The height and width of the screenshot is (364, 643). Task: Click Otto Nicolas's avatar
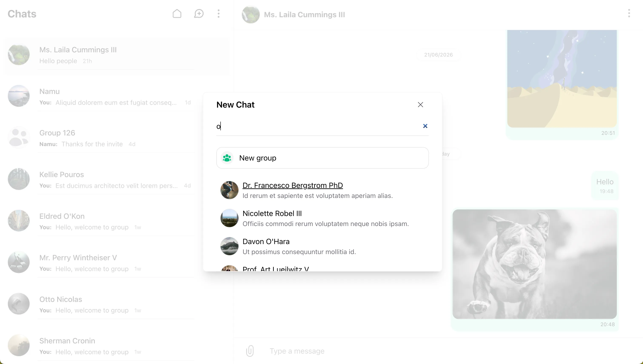pos(19,304)
